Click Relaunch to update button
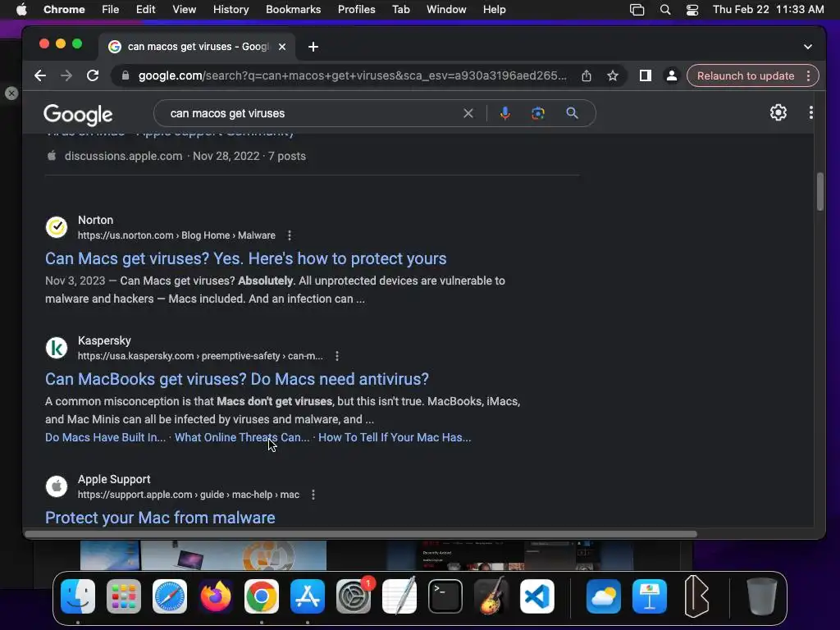The height and width of the screenshot is (630, 840). (745, 75)
